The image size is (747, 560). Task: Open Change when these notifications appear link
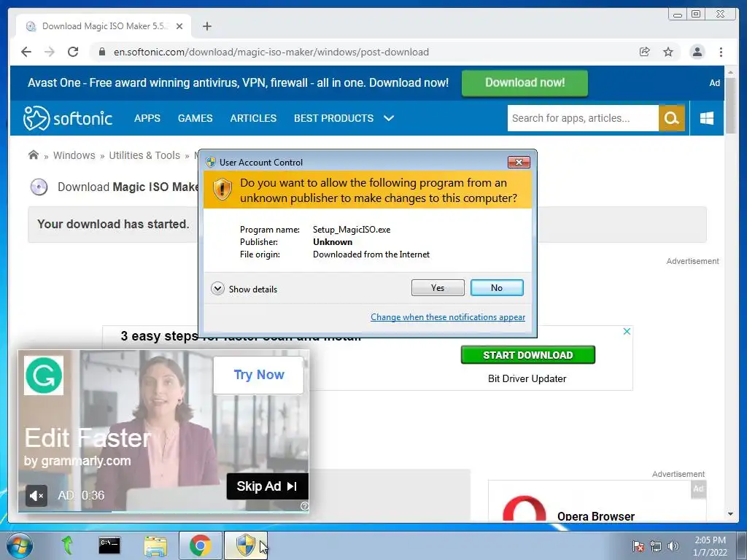[448, 317]
